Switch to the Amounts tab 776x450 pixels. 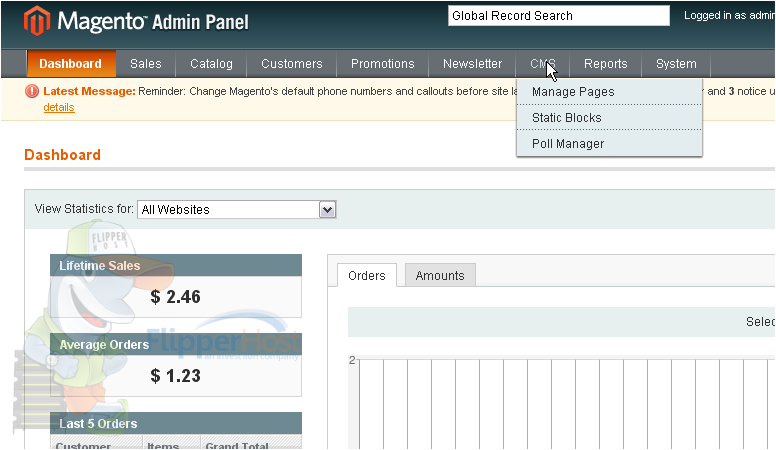[440, 275]
